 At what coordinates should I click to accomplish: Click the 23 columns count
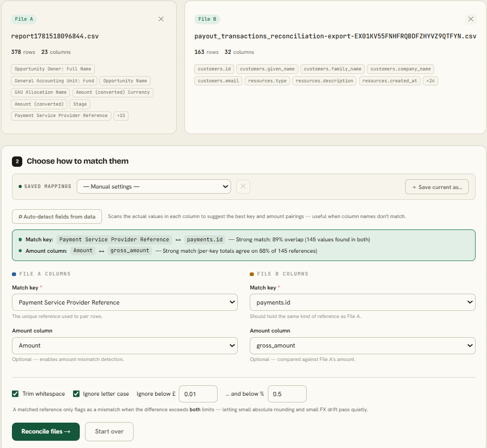tap(56, 52)
